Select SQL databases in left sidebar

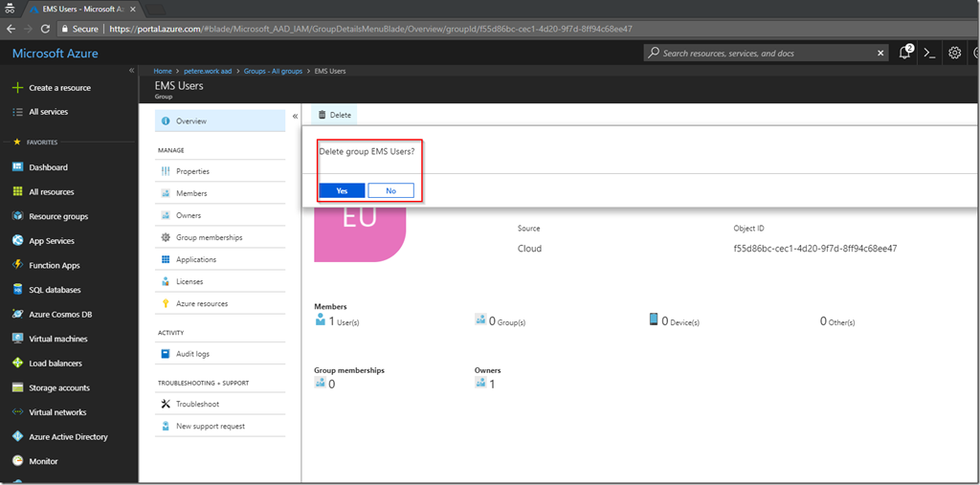coord(55,290)
